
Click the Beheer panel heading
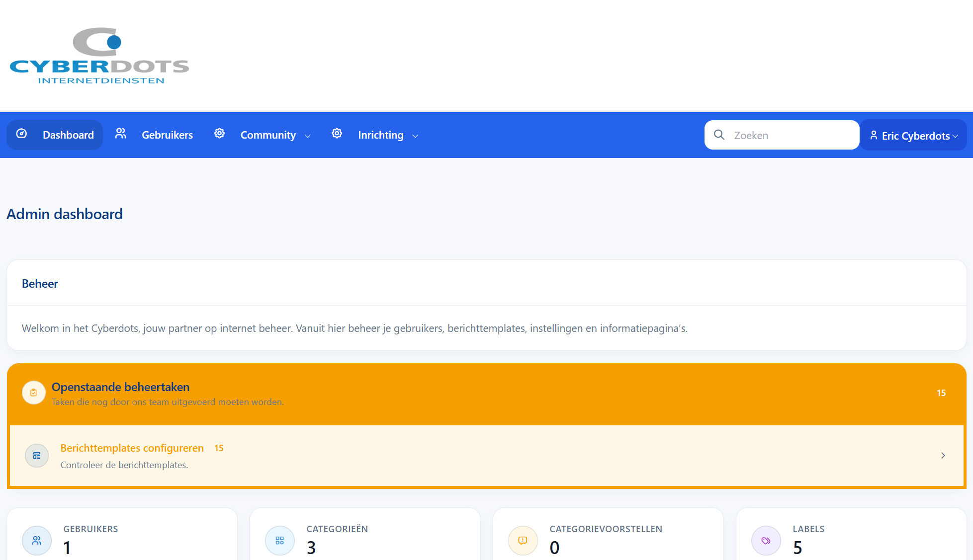pos(40,284)
